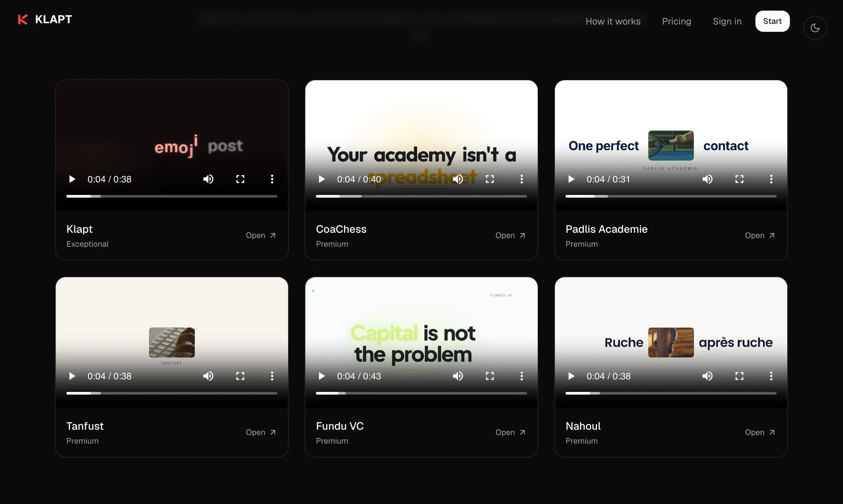Fullscreen the Fundu VC video
Viewport: 843px width, 504px height.
pos(490,376)
